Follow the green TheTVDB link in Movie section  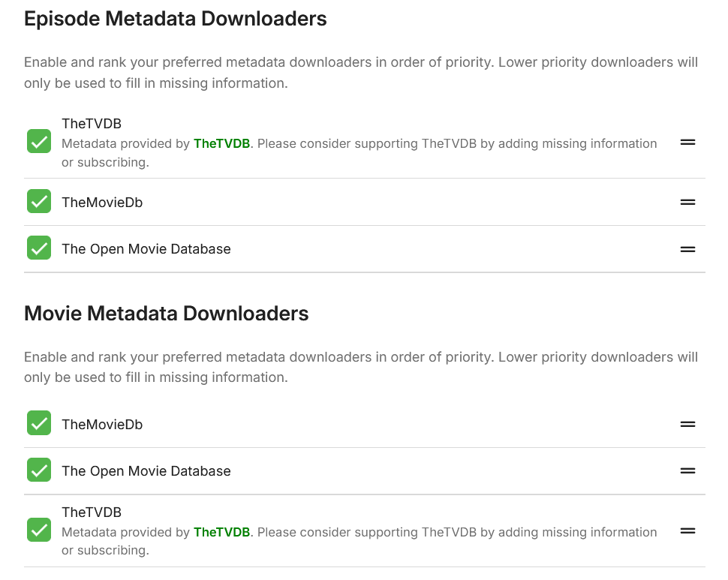pyautogui.click(x=221, y=532)
